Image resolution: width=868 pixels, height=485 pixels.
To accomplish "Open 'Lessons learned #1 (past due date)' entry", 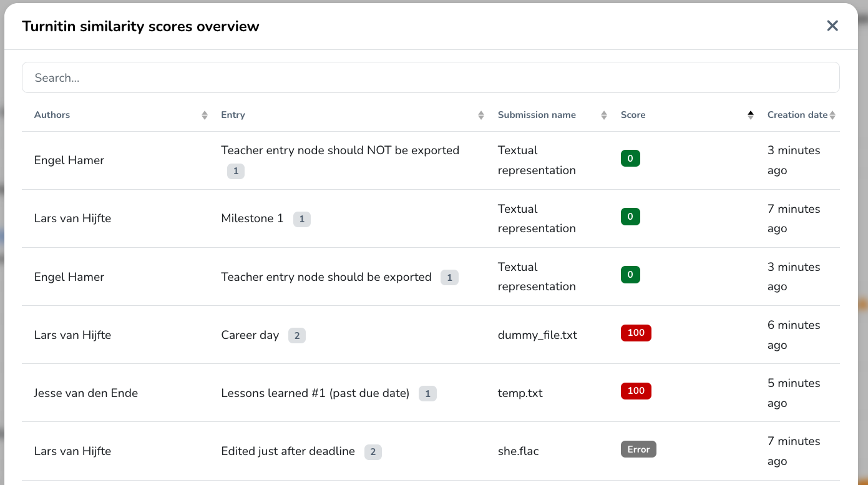I will pos(315,393).
